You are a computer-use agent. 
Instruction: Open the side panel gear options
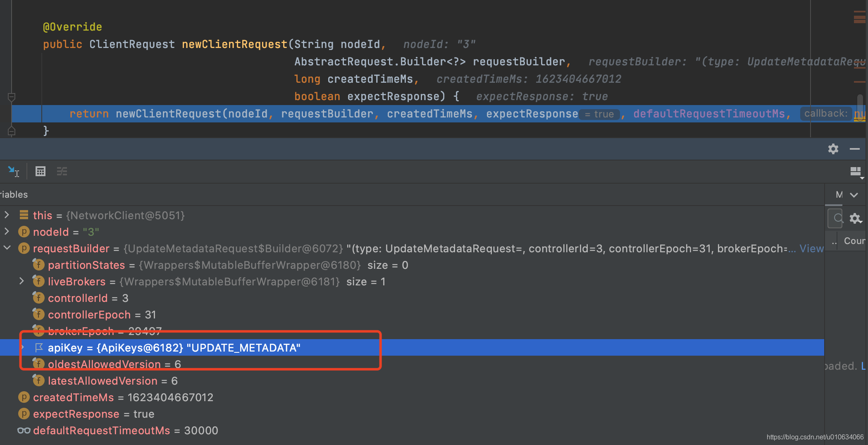(x=855, y=218)
